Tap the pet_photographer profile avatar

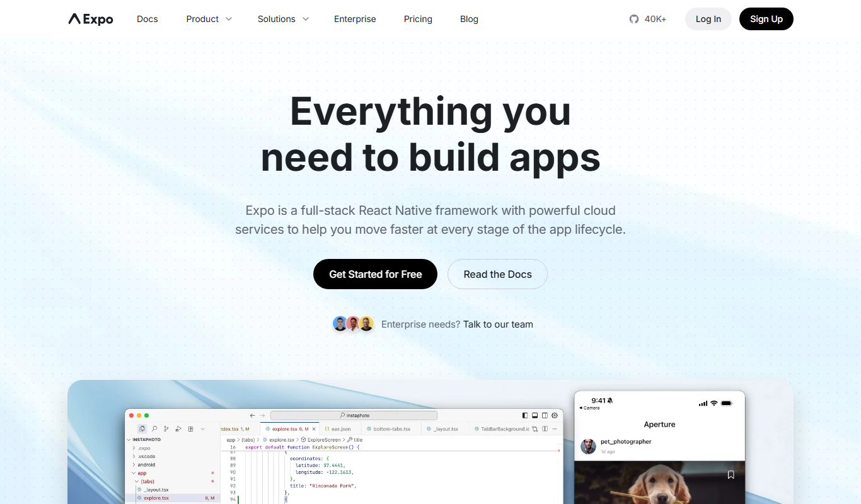click(x=588, y=447)
